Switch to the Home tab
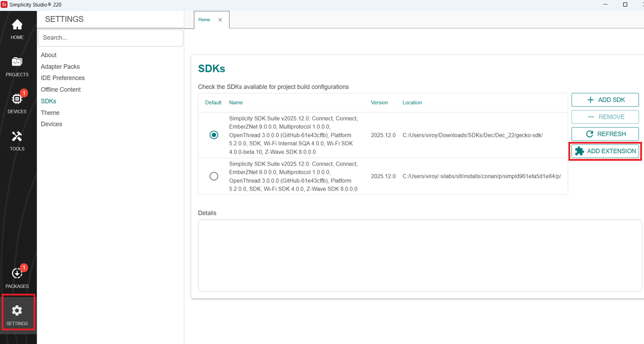 click(x=204, y=20)
